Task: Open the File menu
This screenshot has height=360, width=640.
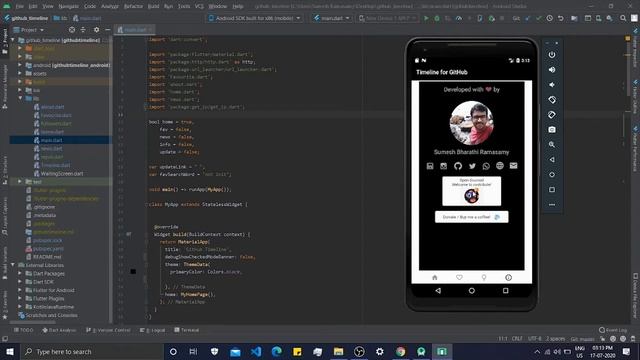Action: [20, 6]
